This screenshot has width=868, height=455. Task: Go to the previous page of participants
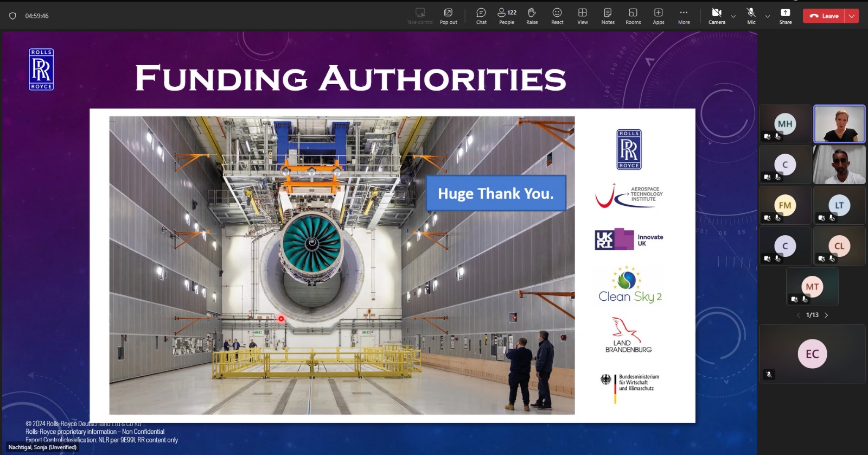tap(798, 315)
